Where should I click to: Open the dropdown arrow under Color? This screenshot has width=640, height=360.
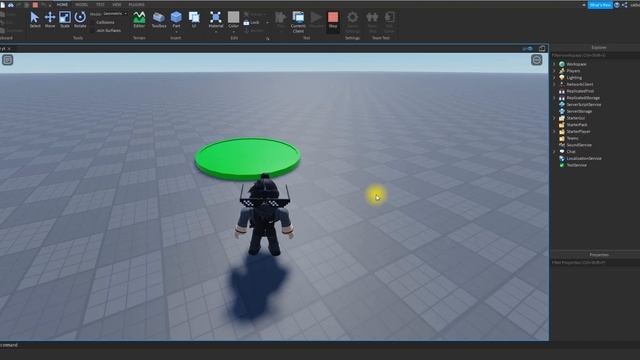[233, 31]
